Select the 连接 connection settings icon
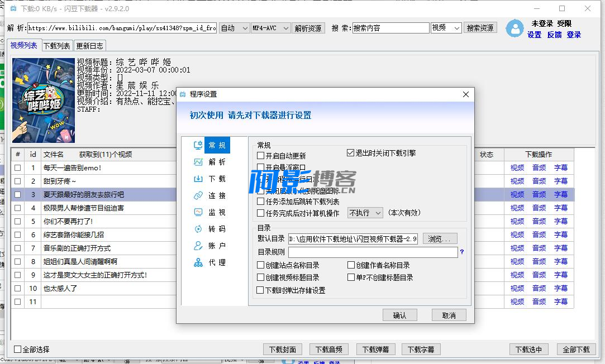This screenshot has width=605, height=364. coord(198,195)
